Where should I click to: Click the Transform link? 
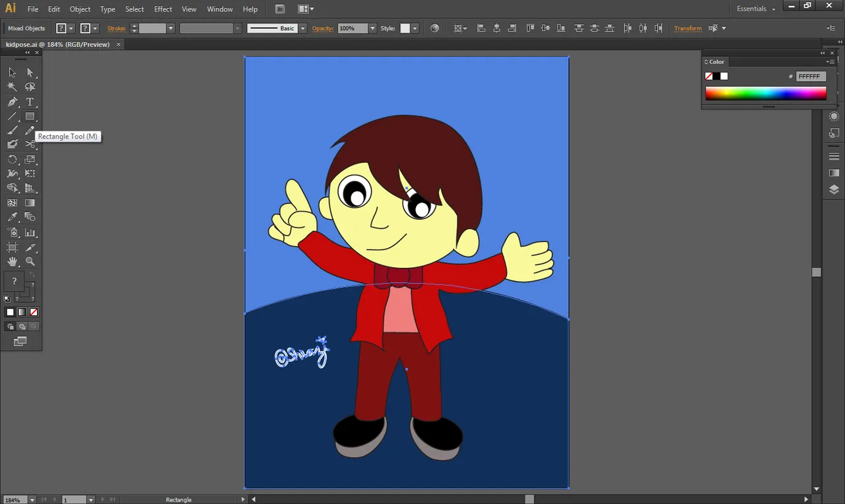pyautogui.click(x=688, y=28)
